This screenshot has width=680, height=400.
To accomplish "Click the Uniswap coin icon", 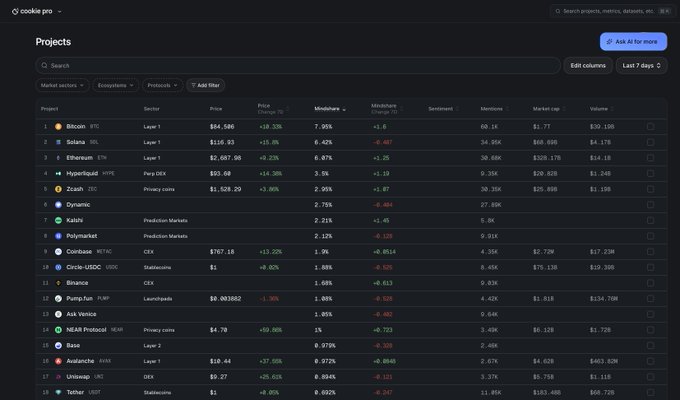I will pyautogui.click(x=58, y=377).
